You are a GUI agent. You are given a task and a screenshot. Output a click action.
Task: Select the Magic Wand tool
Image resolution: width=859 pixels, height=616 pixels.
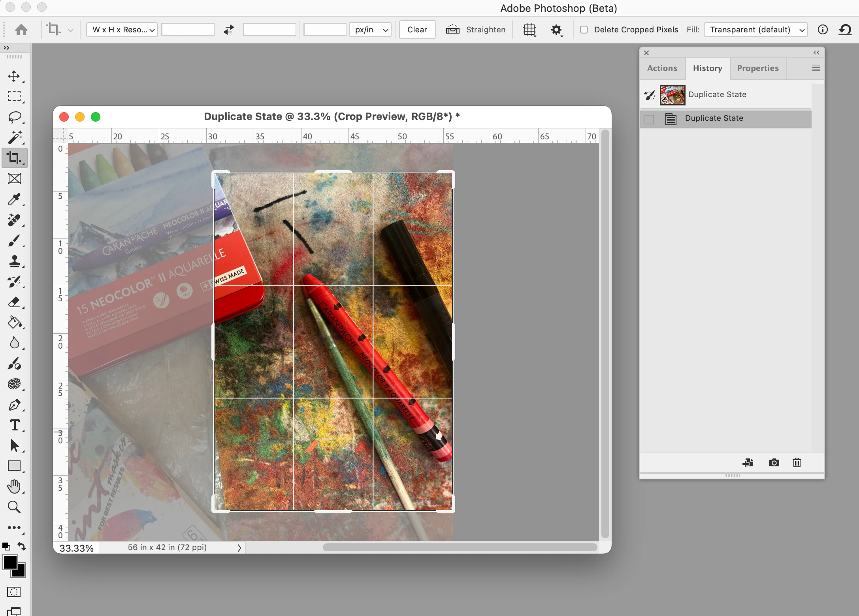pos(15,137)
